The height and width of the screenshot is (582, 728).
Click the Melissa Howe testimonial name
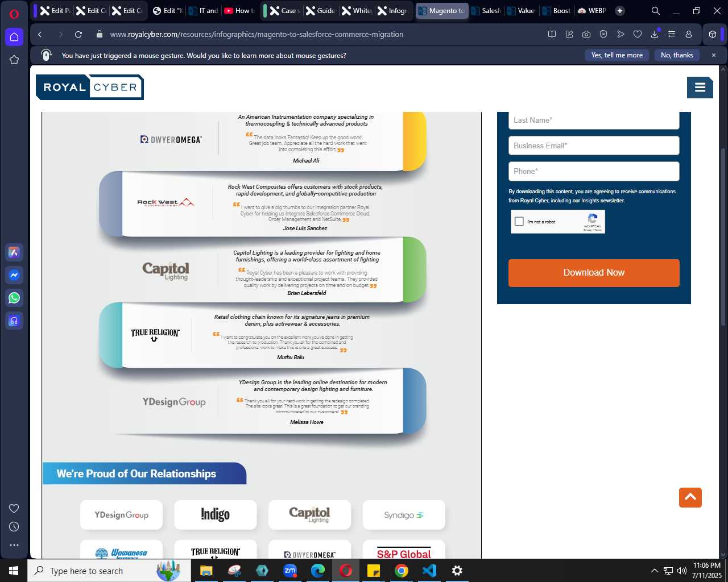tap(307, 422)
